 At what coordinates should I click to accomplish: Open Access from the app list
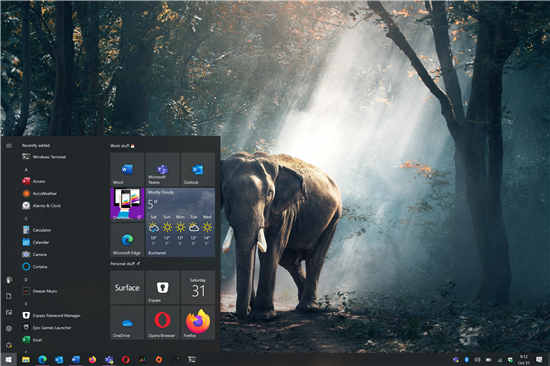34,181
